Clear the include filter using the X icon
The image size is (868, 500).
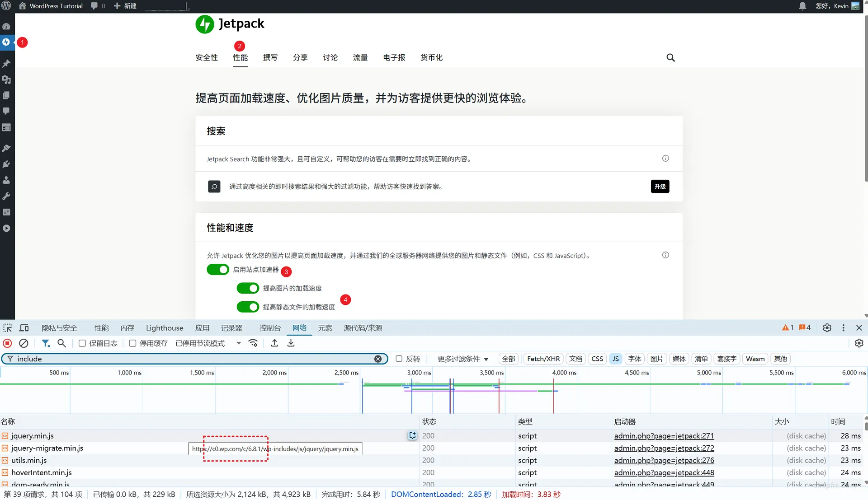(378, 359)
